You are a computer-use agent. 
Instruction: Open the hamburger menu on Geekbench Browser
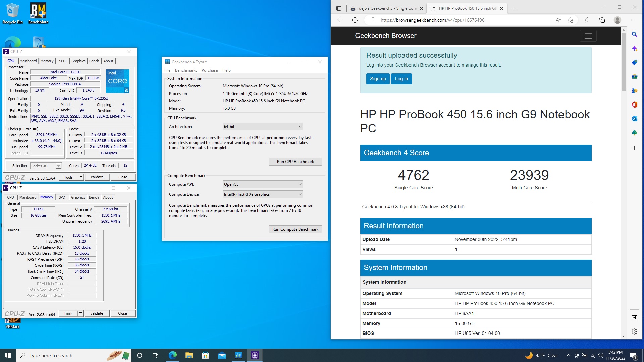[588, 36]
